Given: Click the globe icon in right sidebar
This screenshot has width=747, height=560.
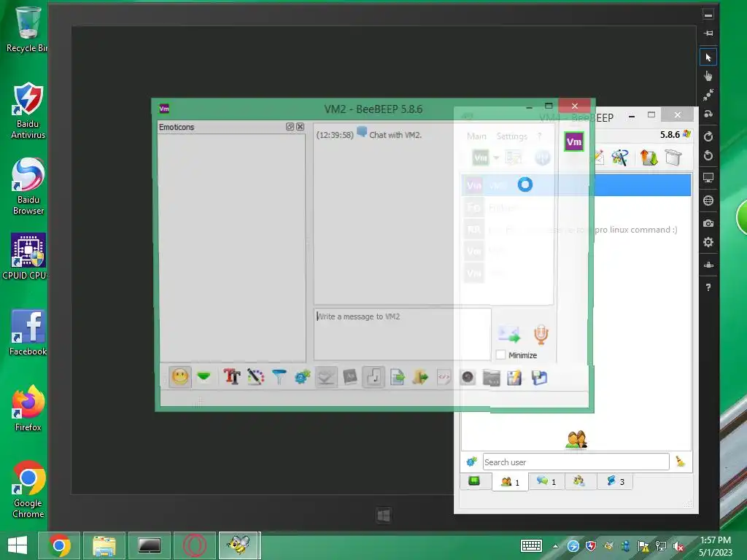Looking at the screenshot, I should [x=708, y=201].
